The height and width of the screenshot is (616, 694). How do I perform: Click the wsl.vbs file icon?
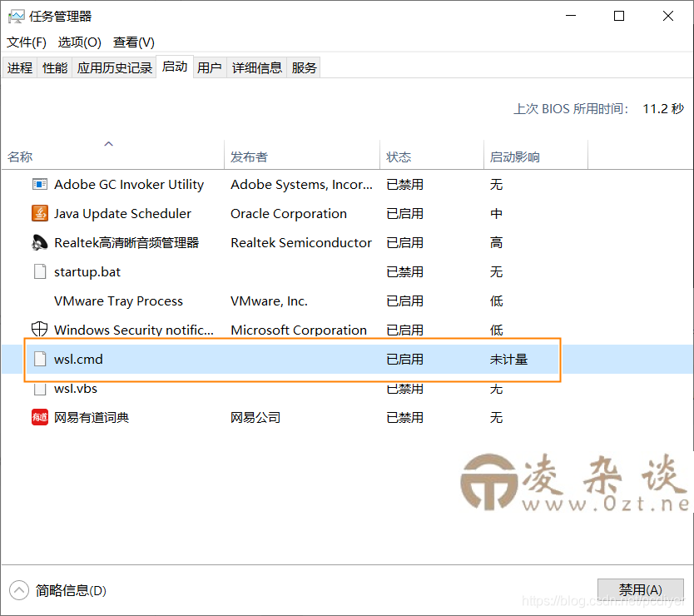[x=40, y=389]
